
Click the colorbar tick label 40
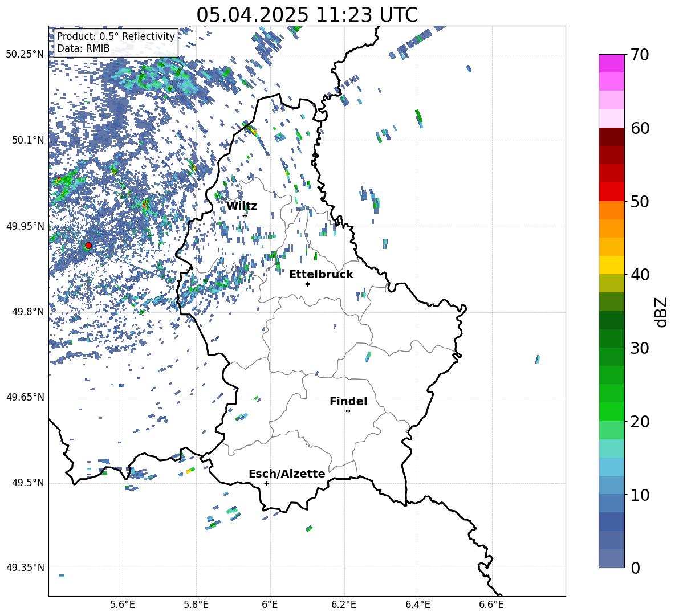(x=640, y=275)
